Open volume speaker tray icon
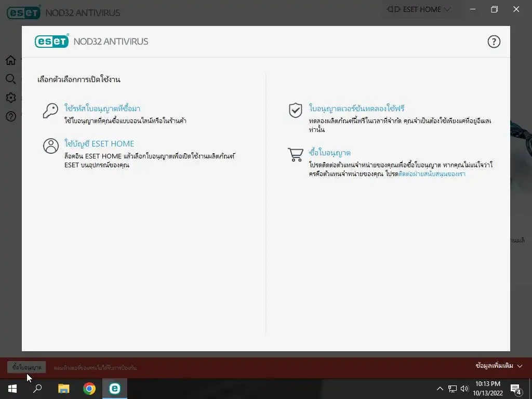Viewport: 532px width, 399px height. point(464,389)
